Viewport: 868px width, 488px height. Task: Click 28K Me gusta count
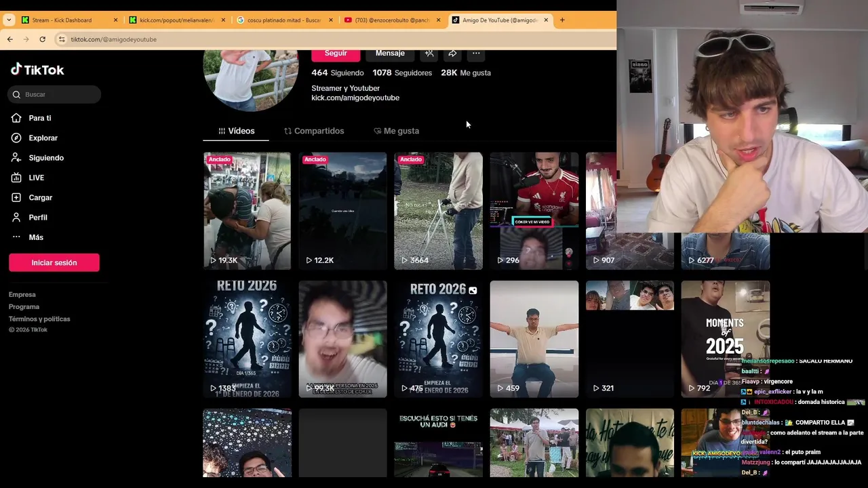pos(466,73)
